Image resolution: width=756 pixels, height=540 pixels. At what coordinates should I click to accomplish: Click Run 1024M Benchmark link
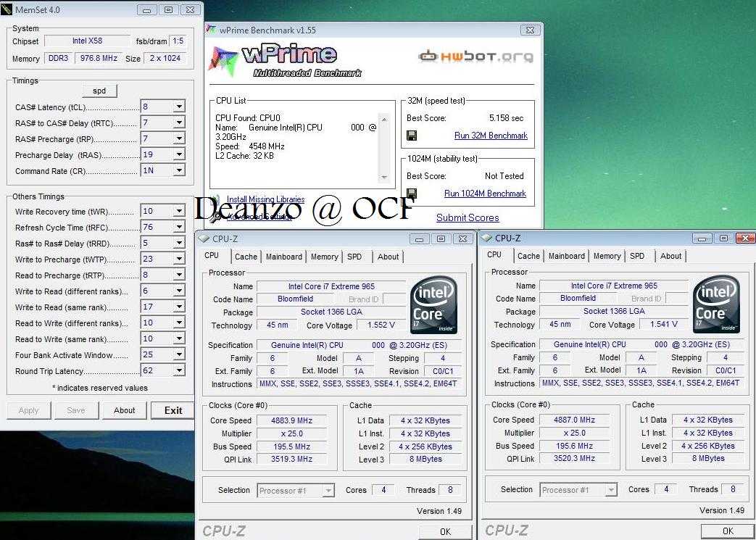point(485,194)
